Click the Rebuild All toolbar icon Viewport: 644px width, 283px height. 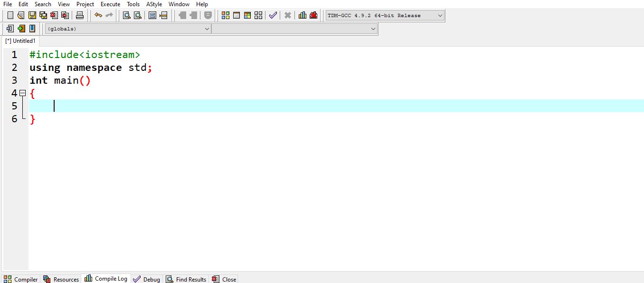[x=258, y=15]
